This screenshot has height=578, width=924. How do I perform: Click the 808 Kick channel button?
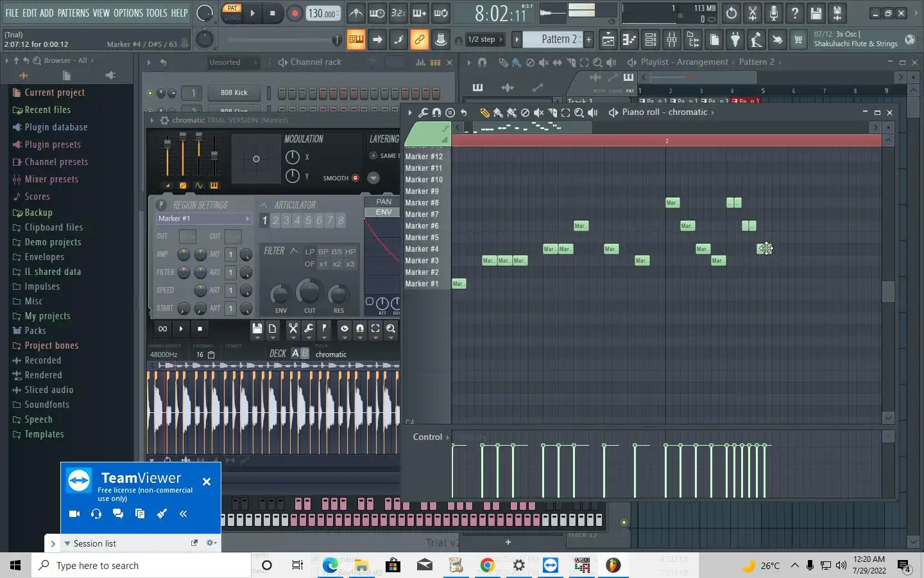(x=234, y=92)
